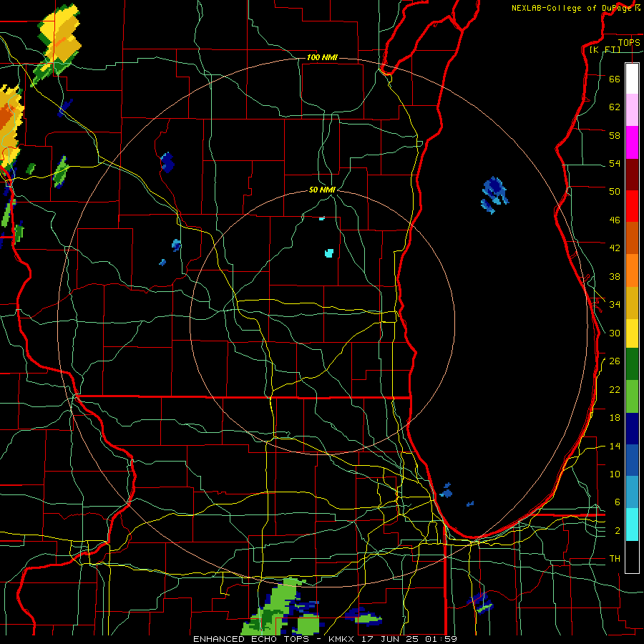The width and height of the screenshot is (644, 644).
Task: Click the medium blue legend swatch
Action: click(x=632, y=460)
